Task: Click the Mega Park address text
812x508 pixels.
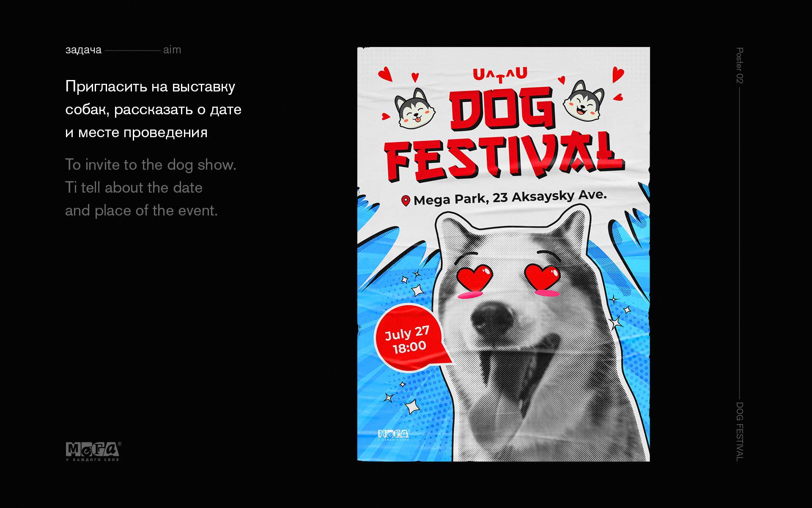Action: [x=510, y=197]
